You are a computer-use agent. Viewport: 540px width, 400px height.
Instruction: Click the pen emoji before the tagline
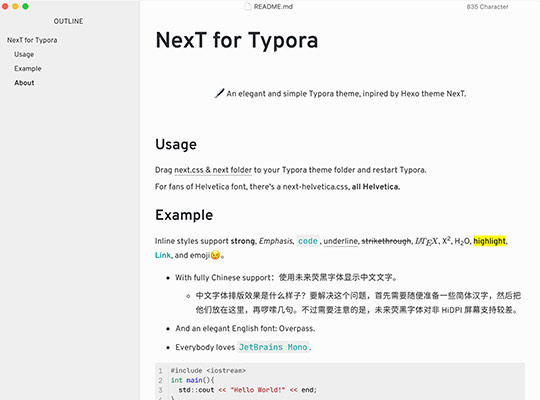pos(219,93)
